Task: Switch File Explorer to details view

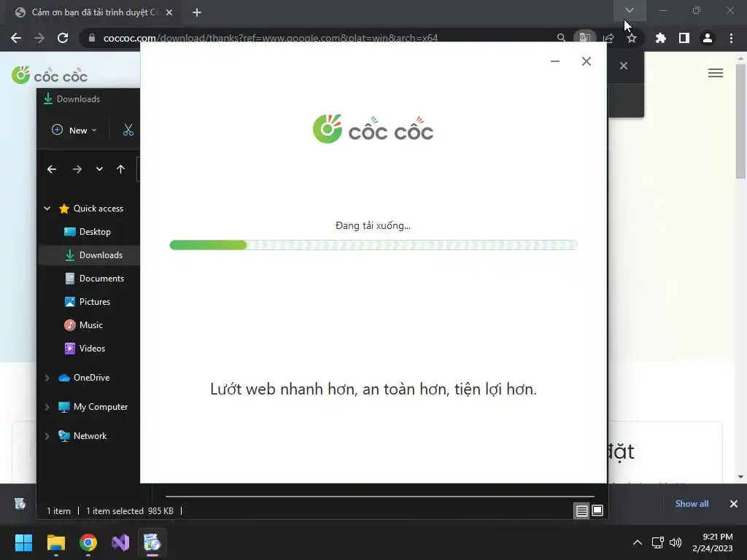Action: [581, 511]
